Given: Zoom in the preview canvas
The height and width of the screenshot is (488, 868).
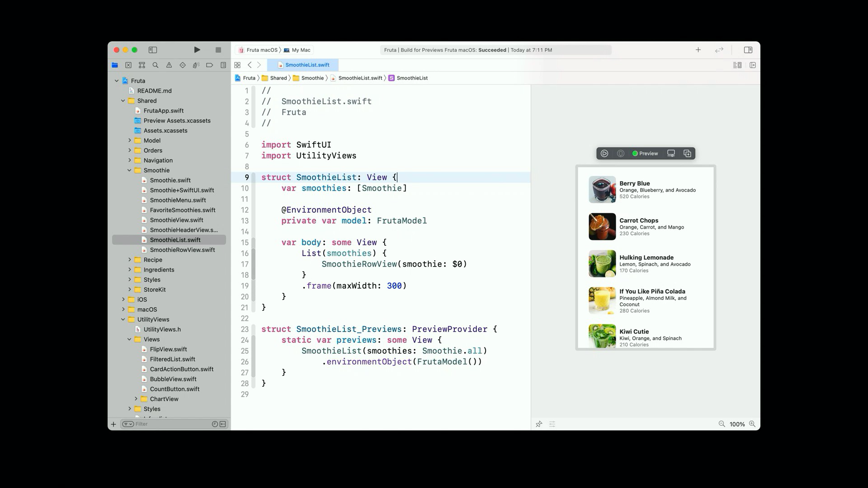Looking at the screenshot, I should pyautogui.click(x=752, y=424).
